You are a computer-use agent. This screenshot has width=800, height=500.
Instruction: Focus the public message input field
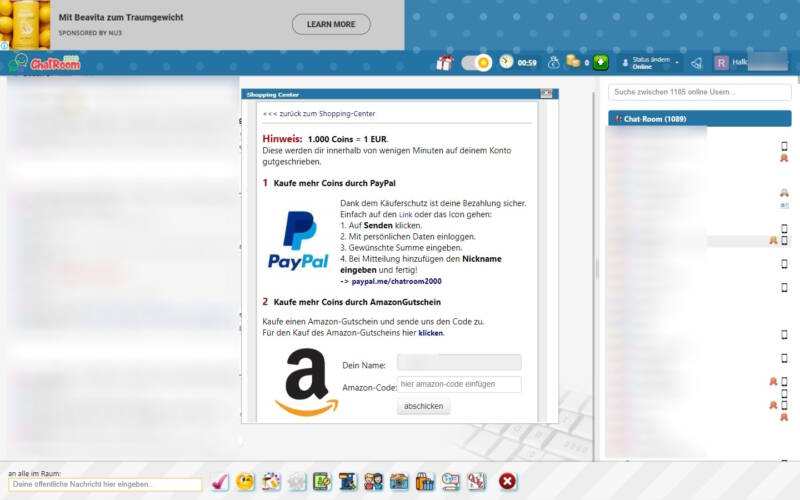[x=105, y=484]
